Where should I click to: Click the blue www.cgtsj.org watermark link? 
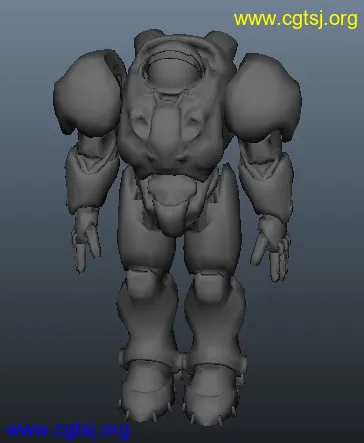click(x=67, y=430)
